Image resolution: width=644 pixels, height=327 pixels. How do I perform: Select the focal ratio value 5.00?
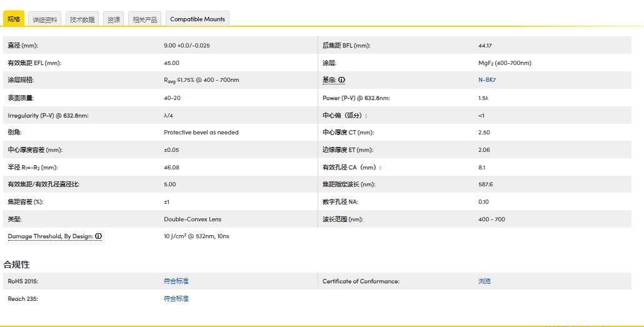[170, 184]
